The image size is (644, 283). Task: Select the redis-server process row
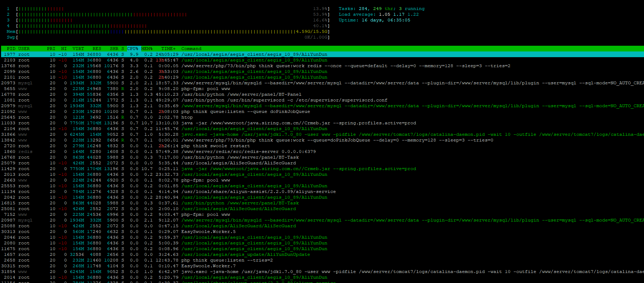click(x=322, y=152)
